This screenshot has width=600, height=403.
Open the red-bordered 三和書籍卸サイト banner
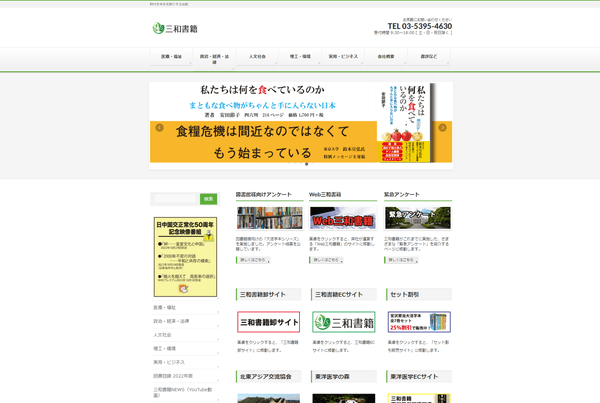tap(269, 322)
